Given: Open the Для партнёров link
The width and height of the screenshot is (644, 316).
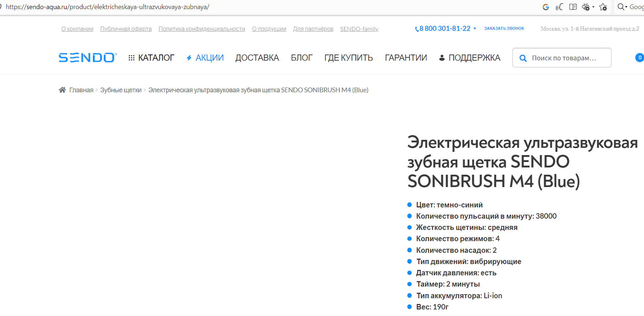Looking at the screenshot, I should (x=313, y=29).
